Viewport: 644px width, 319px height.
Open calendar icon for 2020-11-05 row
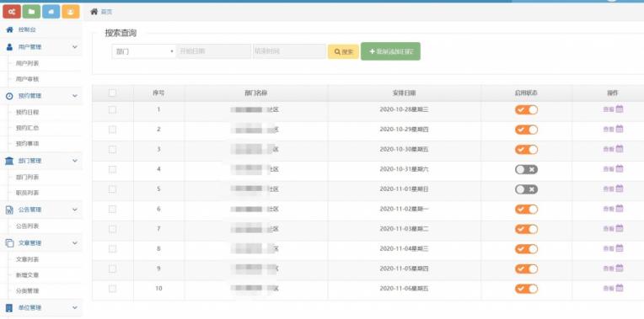click(x=620, y=268)
